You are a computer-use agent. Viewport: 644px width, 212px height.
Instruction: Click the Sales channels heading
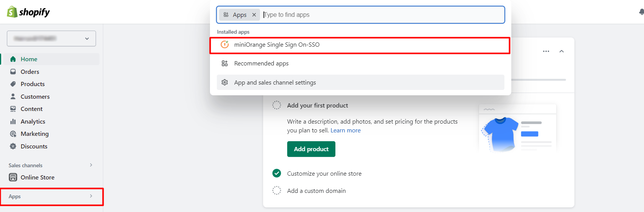point(26,165)
